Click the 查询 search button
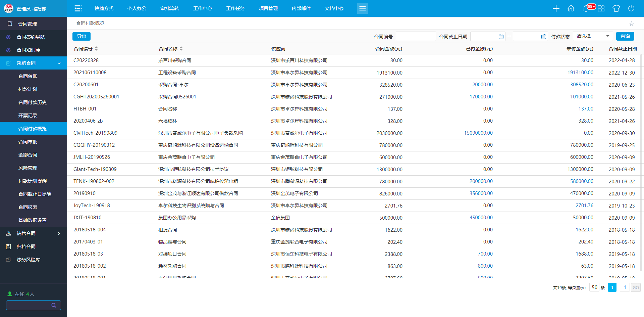Image resolution: width=644 pixels, height=317 pixels. 625,36
